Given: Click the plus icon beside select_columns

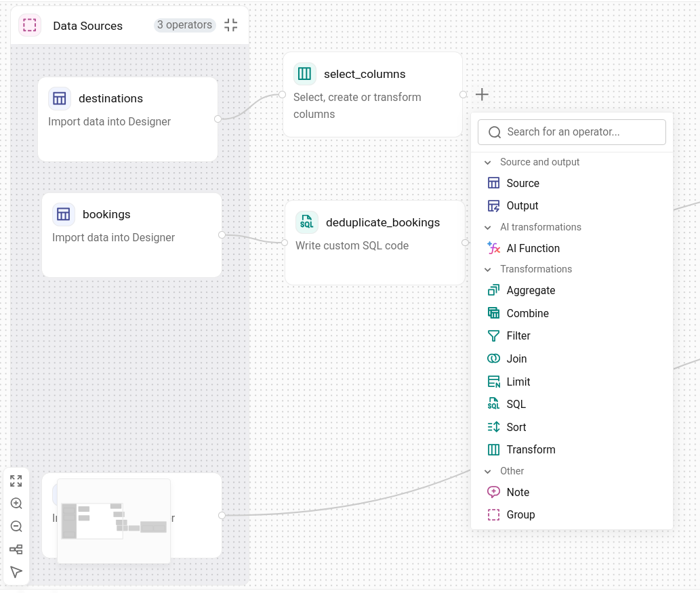Looking at the screenshot, I should (x=482, y=94).
